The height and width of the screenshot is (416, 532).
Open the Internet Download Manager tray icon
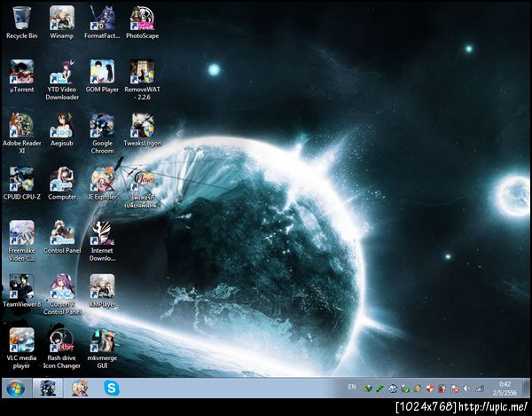coord(367,389)
